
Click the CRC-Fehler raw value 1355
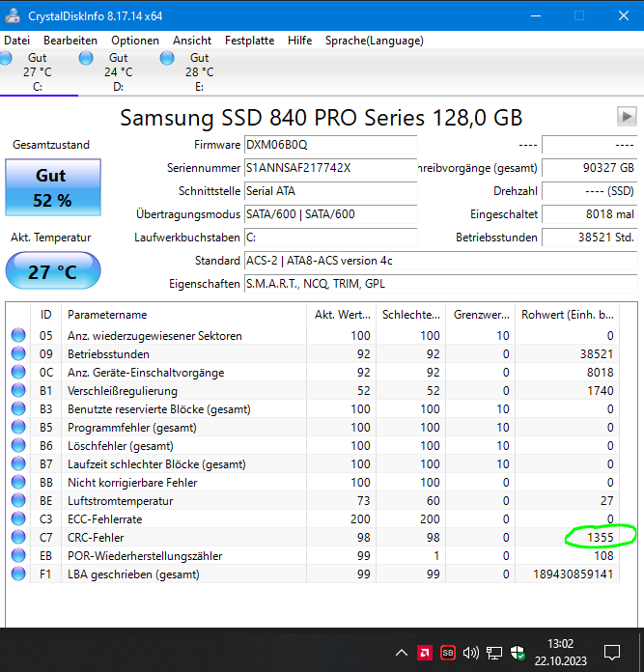point(601,538)
